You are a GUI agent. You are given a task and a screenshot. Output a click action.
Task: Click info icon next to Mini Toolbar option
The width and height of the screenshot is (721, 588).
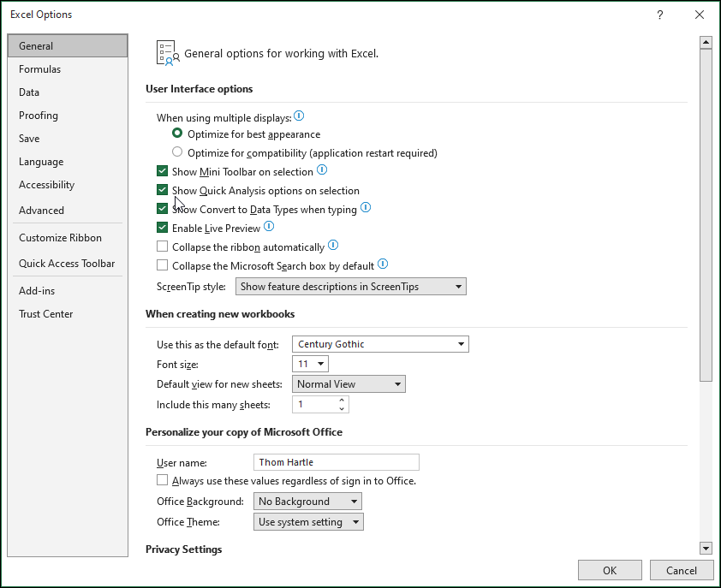tap(322, 170)
